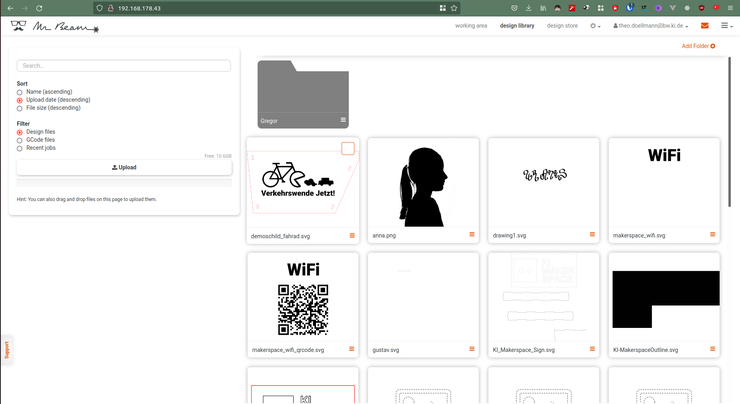Click 'gustav.svg' file name

click(386, 350)
